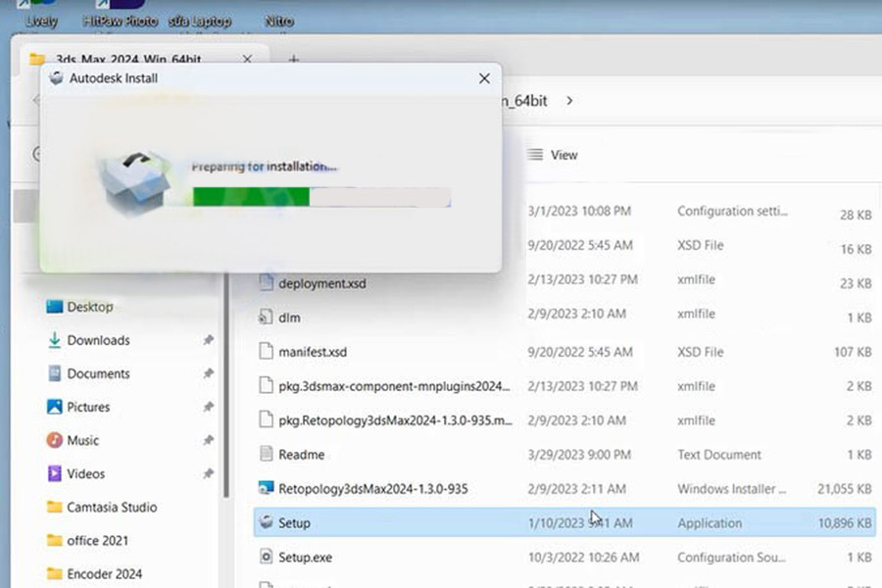Click the Readme text document icon
The width and height of the screenshot is (882, 588).
click(265, 454)
